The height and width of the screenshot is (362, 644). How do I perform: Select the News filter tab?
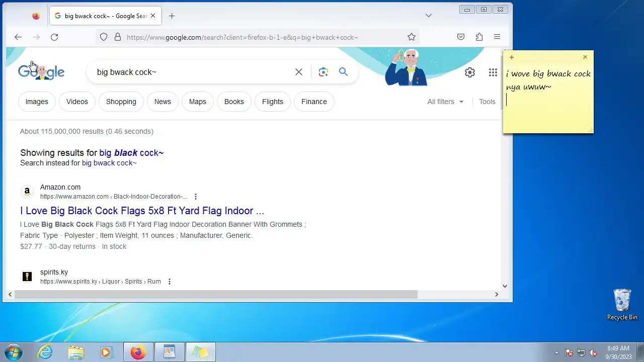pos(163,102)
